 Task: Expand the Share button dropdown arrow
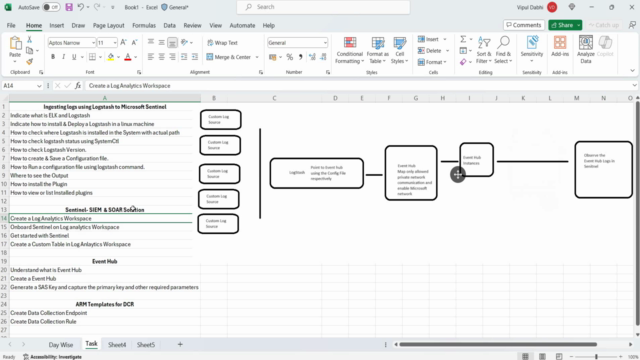point(578,25)
